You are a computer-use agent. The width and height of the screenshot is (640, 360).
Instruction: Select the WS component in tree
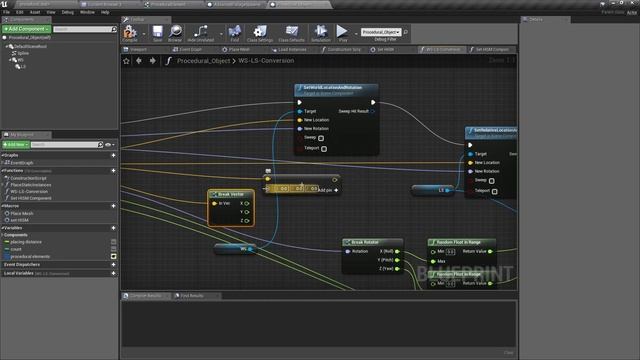tap(18, 60)
